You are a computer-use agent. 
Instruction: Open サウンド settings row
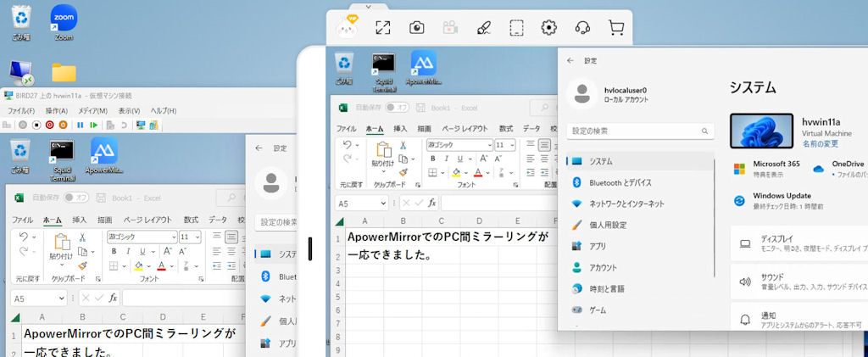[799, 282]
